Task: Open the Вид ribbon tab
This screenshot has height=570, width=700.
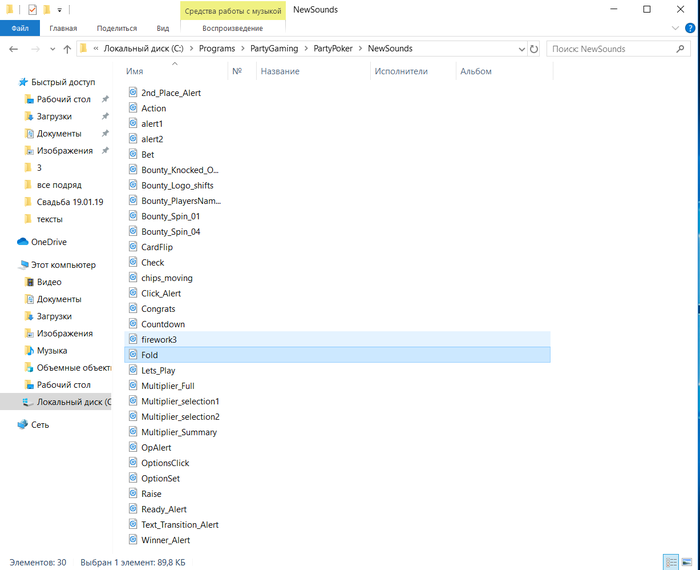Action: [x=162, y=28]
